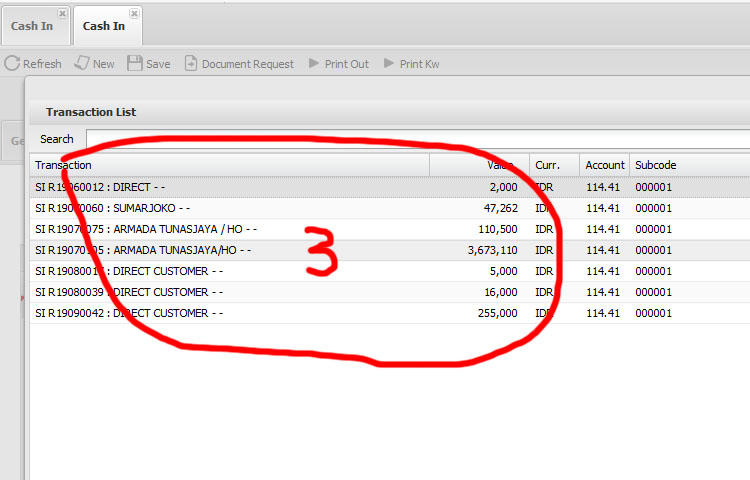Click the Refresh icon in toolbar
The width and height of the screenshot is (750, 480).
click(12, 64)
